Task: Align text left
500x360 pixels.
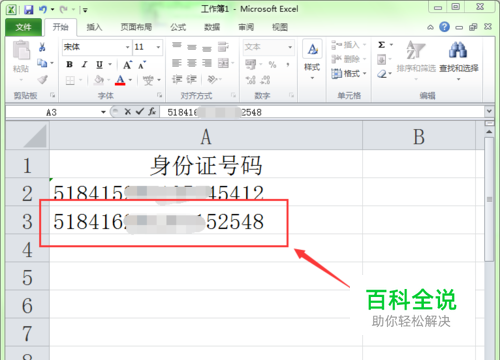Action: pyautogui.click(x=177, y=63)
